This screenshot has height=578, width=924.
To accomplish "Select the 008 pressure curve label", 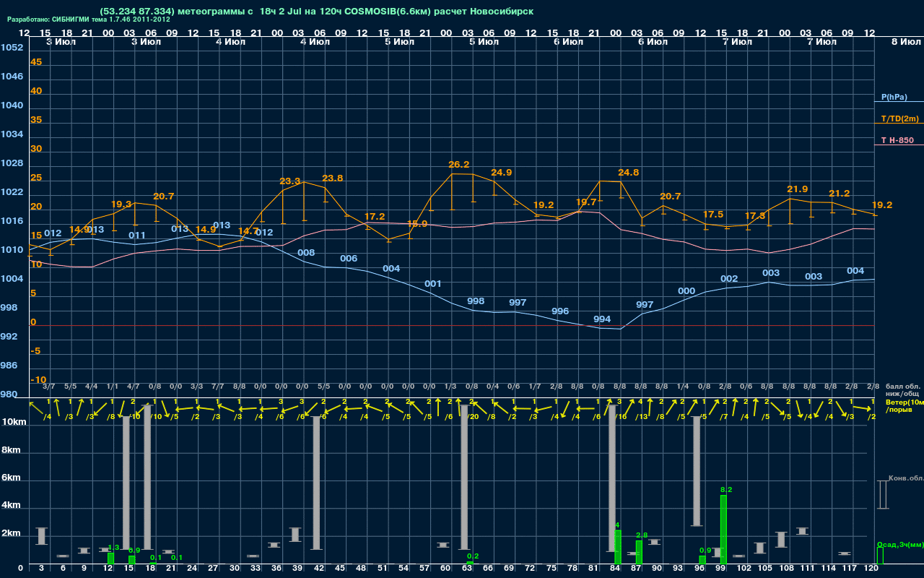I will coord(306,253).
